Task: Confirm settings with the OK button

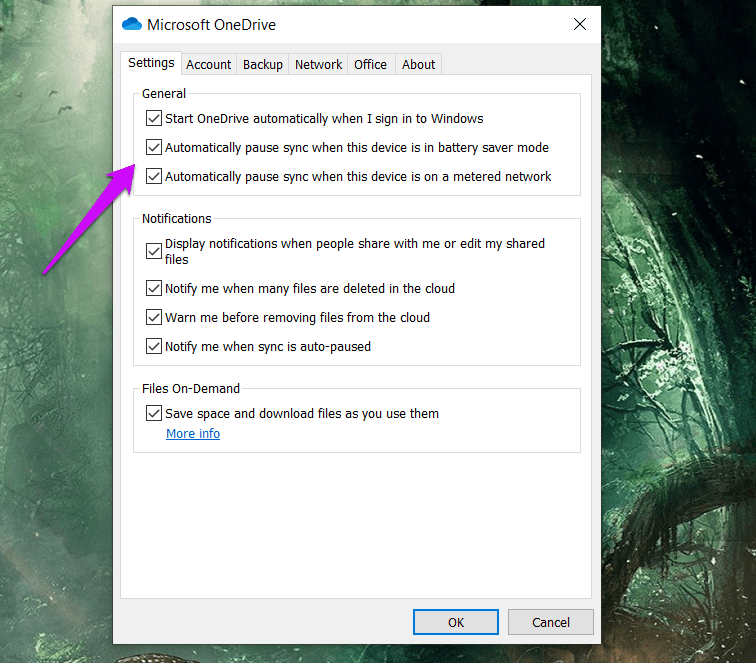Action: click(x=456, y=622)
